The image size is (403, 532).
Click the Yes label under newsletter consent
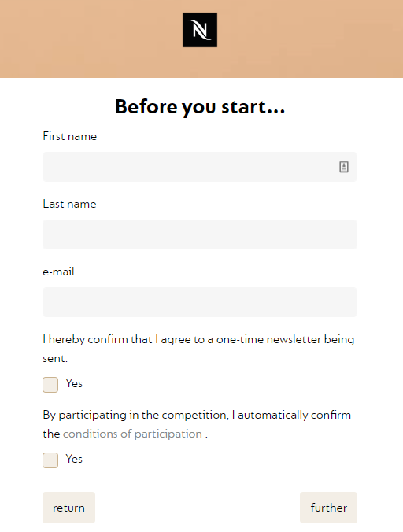74,383
